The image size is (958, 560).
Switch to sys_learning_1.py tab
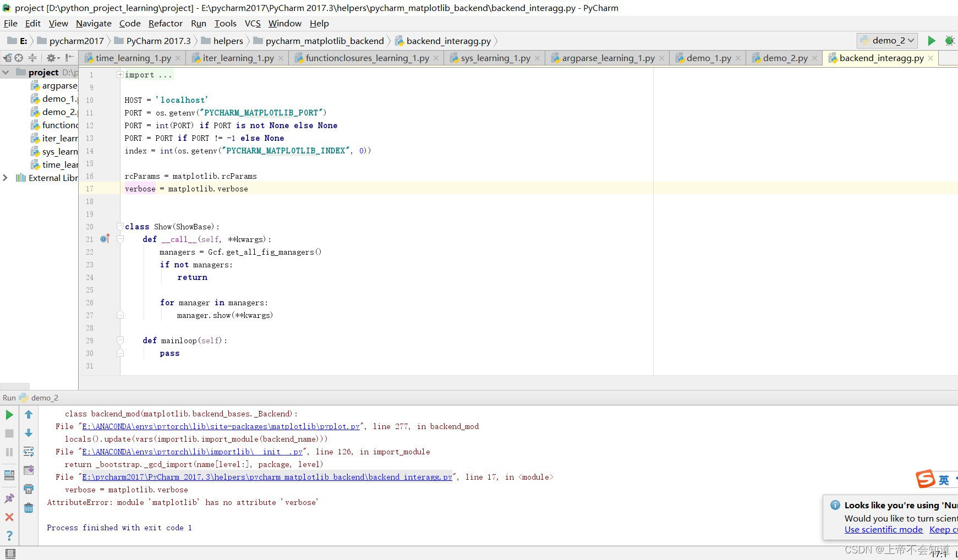pos(495,58)
